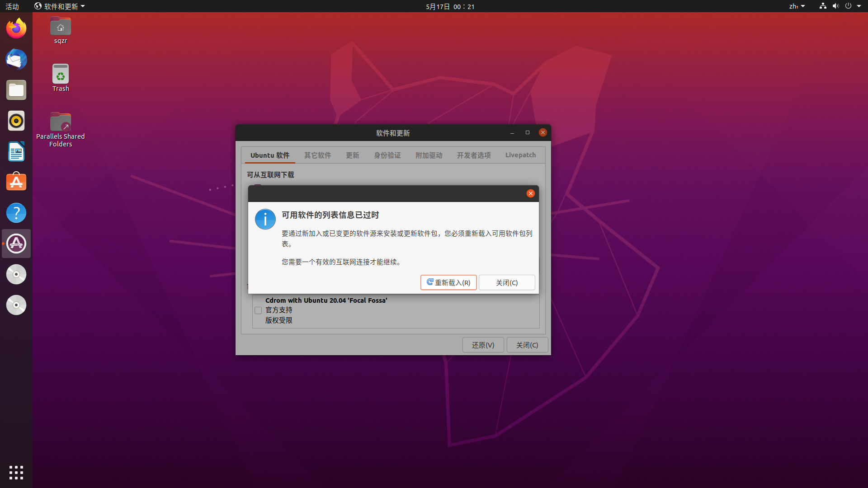Viewport: 868px width, 488px height.
Task: Open the 软件和更新 app menu in top bar
Action: 60,6
